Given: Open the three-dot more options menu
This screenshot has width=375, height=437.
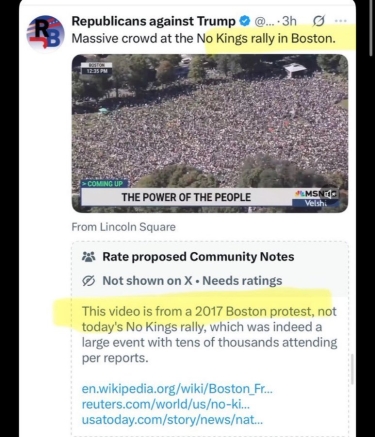Looking at the screenshot, I should coord(341,21).
